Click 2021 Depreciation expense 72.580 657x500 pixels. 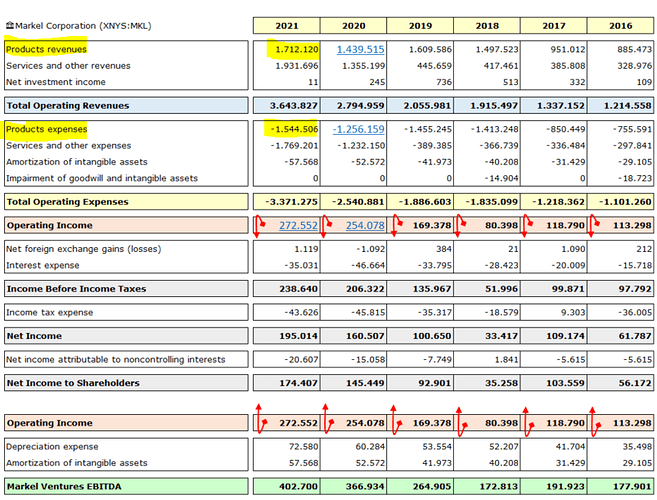(303, 447)
